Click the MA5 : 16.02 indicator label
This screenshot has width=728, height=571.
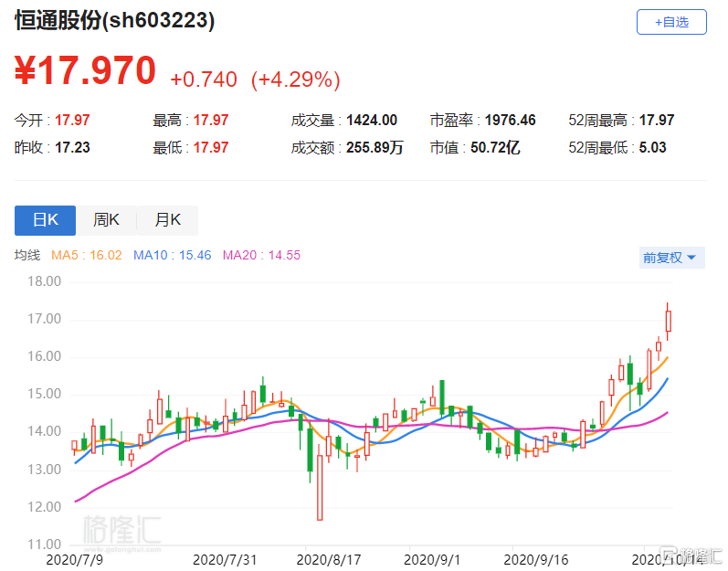(87, 255)
